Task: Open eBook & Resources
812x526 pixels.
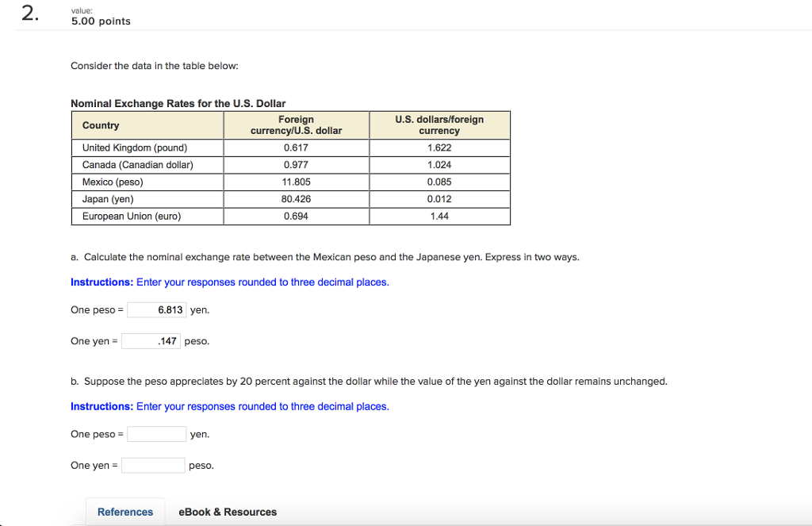Action: click(x=227, y=512)
